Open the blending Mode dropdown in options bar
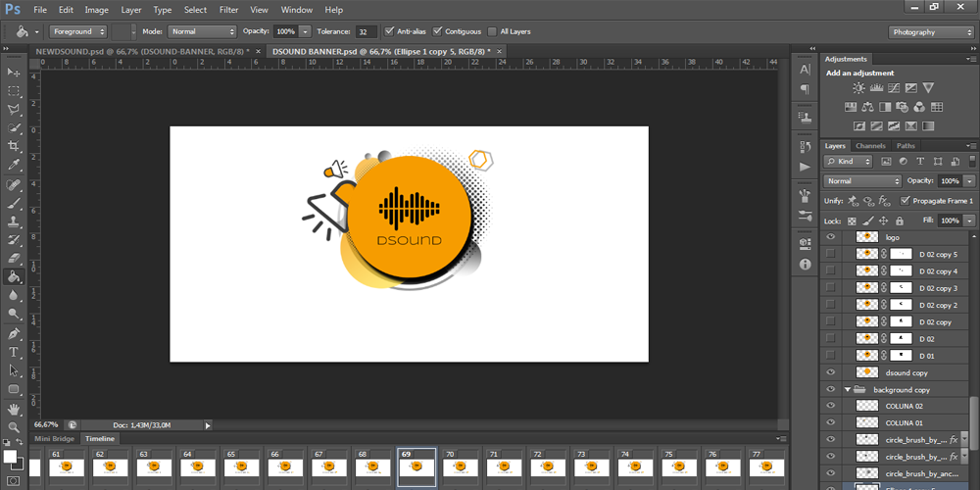 pyautogui.click(x=202, y=31)
